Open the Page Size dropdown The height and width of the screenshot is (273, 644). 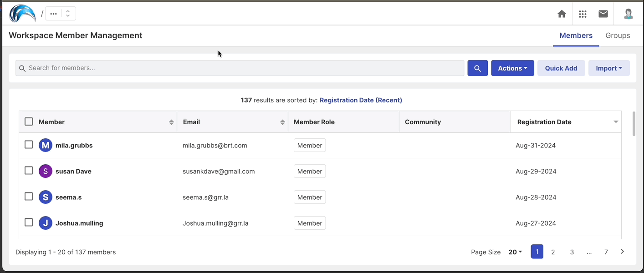pos(515,252)
